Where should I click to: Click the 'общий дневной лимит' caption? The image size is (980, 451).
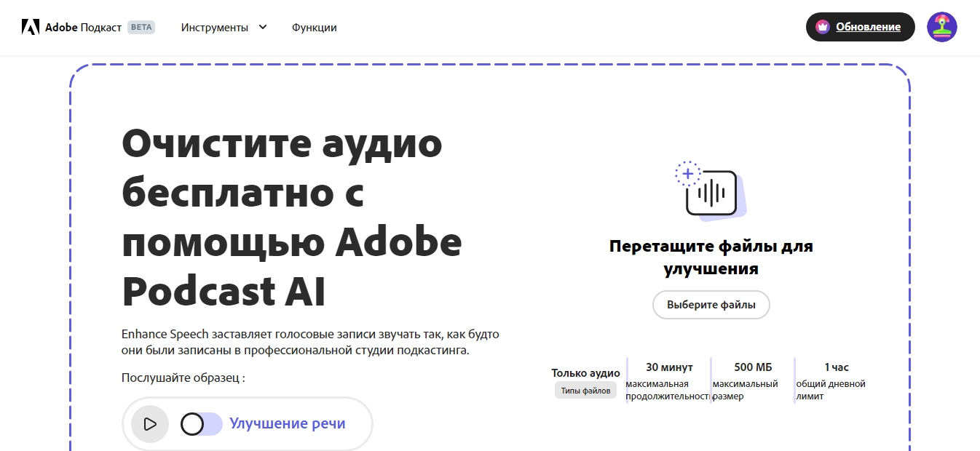coord(831,390)
